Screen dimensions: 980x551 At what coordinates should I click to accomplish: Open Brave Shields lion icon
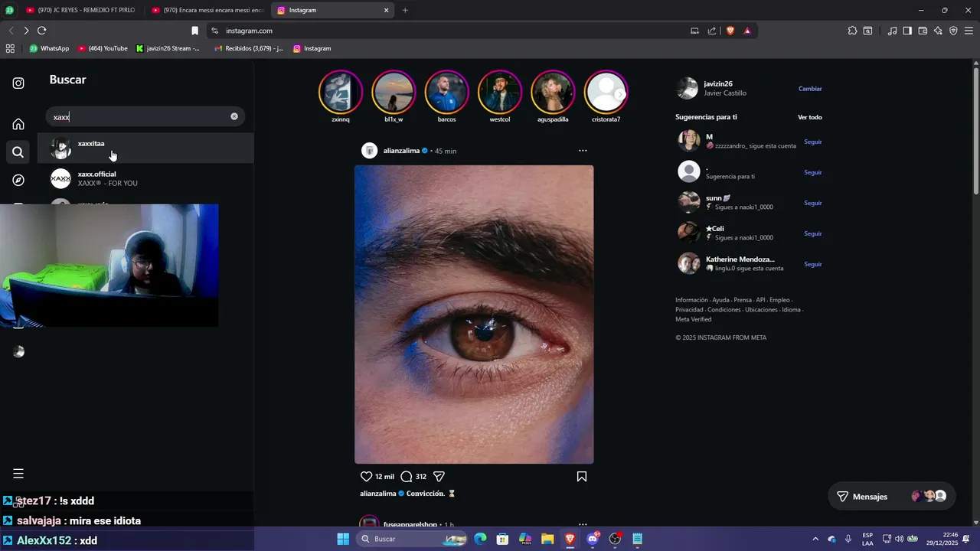[x=730, y=31]
